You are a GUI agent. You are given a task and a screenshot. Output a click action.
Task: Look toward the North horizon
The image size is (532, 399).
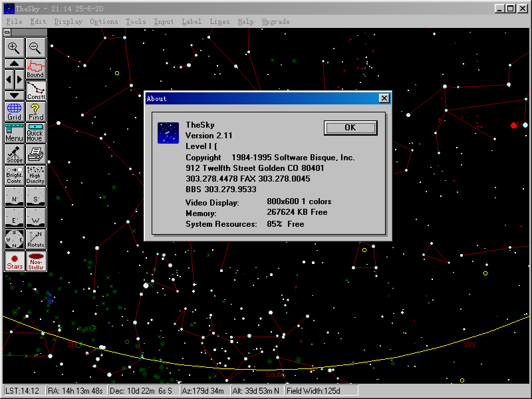point(14,197)
